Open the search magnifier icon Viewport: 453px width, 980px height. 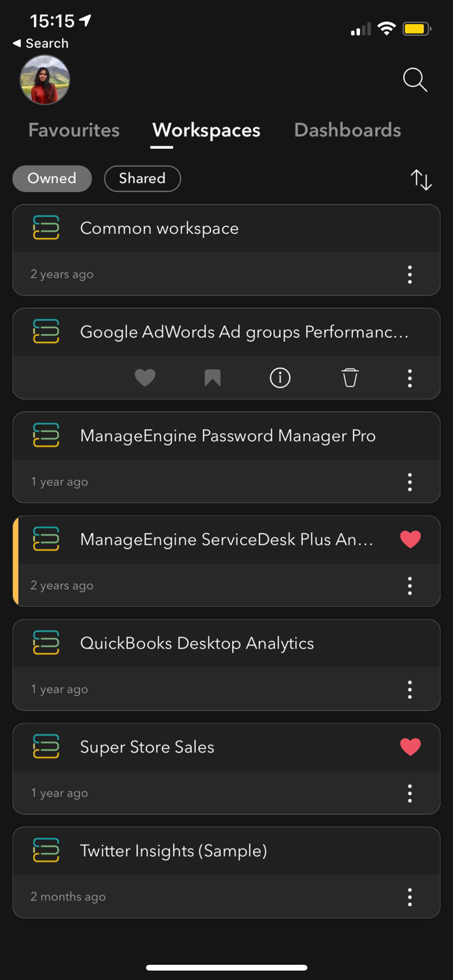[x=414, y=80]
